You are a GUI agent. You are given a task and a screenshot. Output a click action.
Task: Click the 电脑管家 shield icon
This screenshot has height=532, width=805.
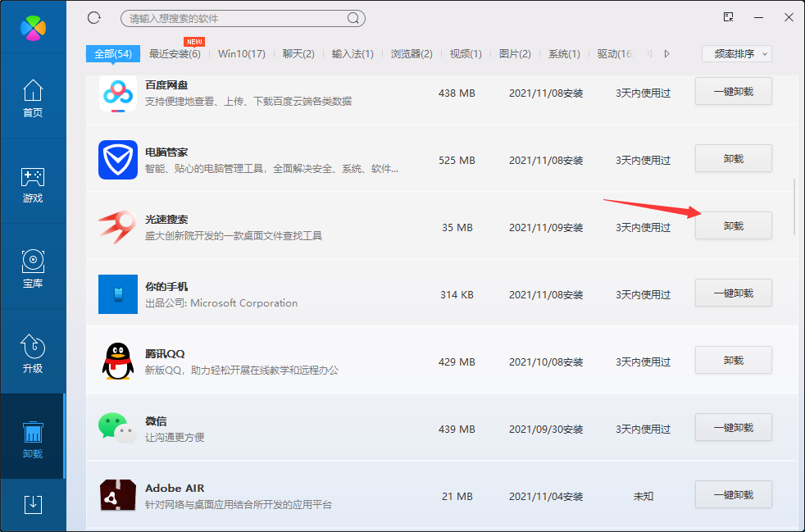[118, 160]
